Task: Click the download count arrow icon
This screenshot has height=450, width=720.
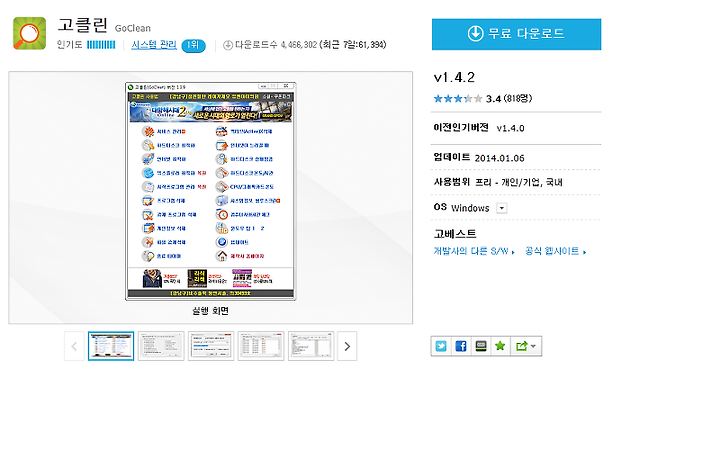Action: (228, 45)
